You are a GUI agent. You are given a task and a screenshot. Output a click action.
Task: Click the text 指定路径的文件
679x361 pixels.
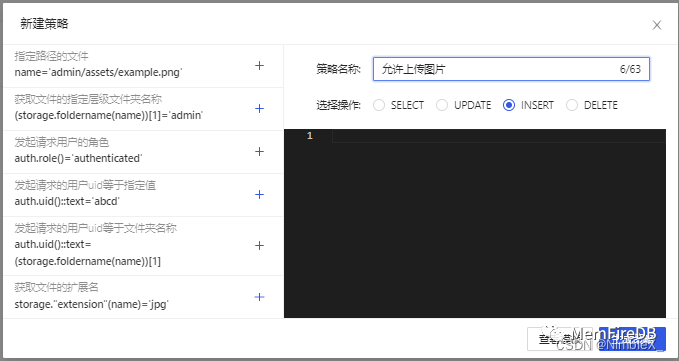tap(51, 56)
